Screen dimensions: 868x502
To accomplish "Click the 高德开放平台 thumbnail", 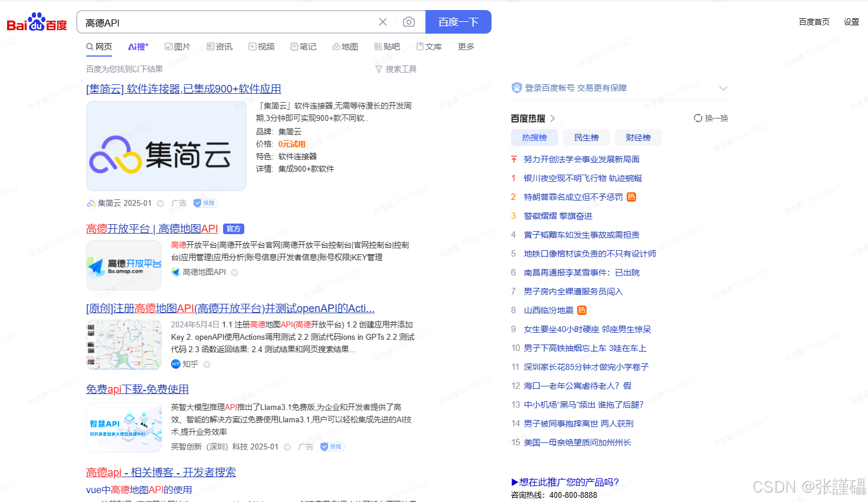I will click(124, 265).
